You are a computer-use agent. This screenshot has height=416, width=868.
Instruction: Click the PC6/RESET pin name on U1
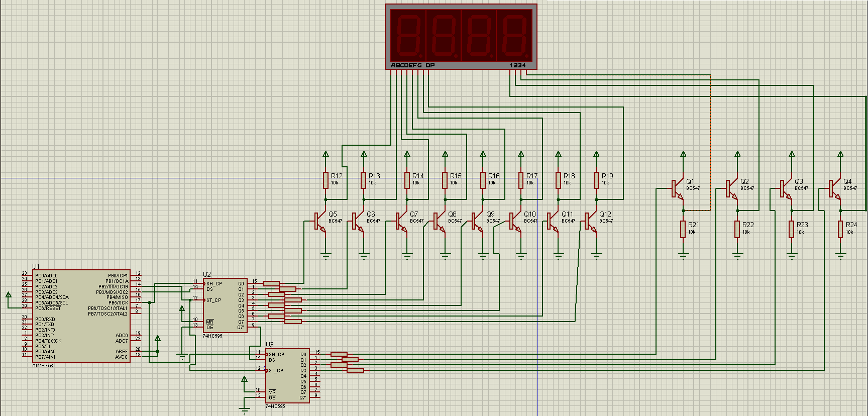pos(48,308)
